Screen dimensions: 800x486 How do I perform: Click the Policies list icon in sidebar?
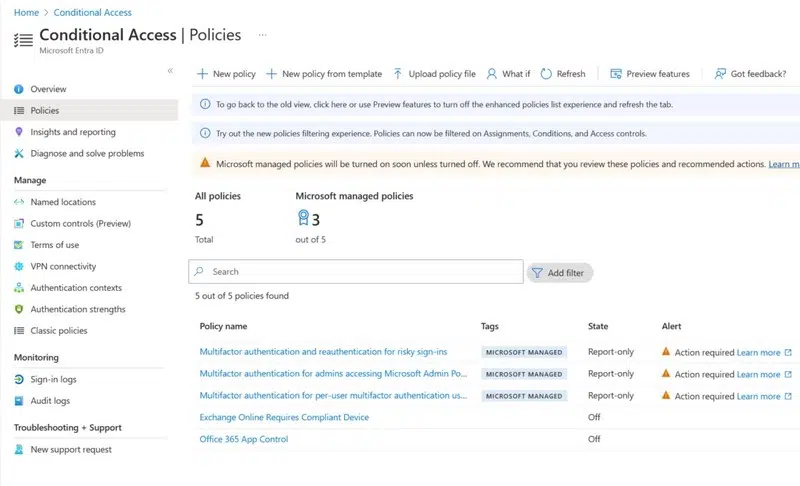click(x=19, y=110)
